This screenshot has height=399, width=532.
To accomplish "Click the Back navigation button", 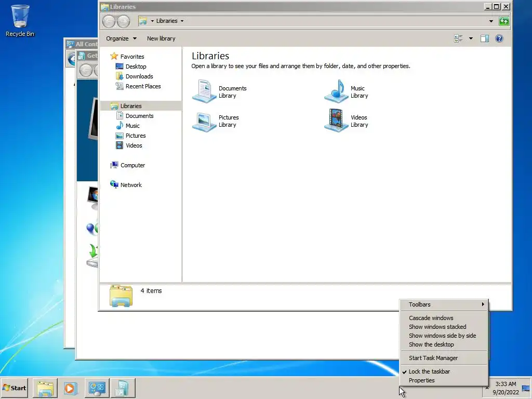I will [109, 21].
